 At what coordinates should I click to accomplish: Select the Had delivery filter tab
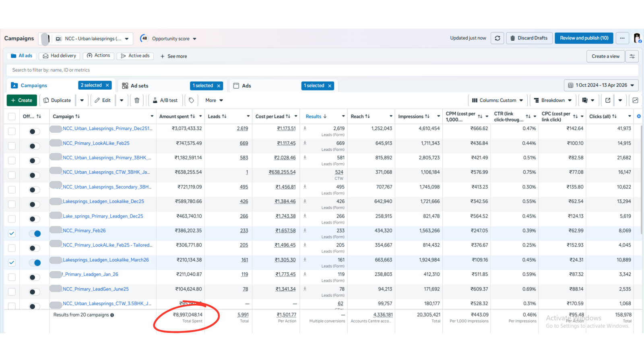coord(59,56)
